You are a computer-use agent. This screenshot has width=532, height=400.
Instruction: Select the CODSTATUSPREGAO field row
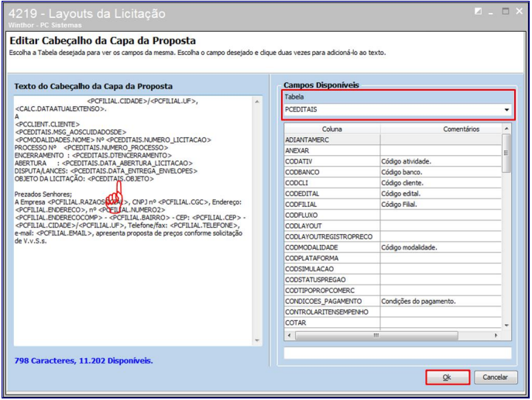coord(393,279)
